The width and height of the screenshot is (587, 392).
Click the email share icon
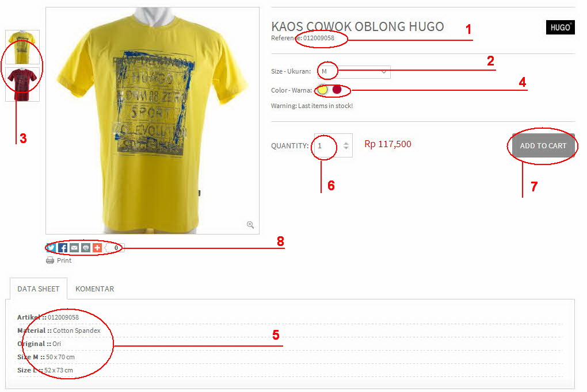pos(74,248)
